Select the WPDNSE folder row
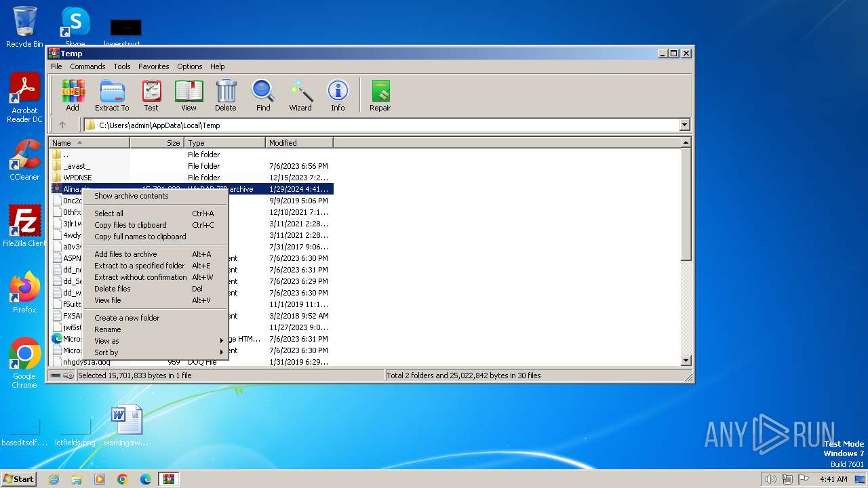868x488 pixels. [191, 178]
